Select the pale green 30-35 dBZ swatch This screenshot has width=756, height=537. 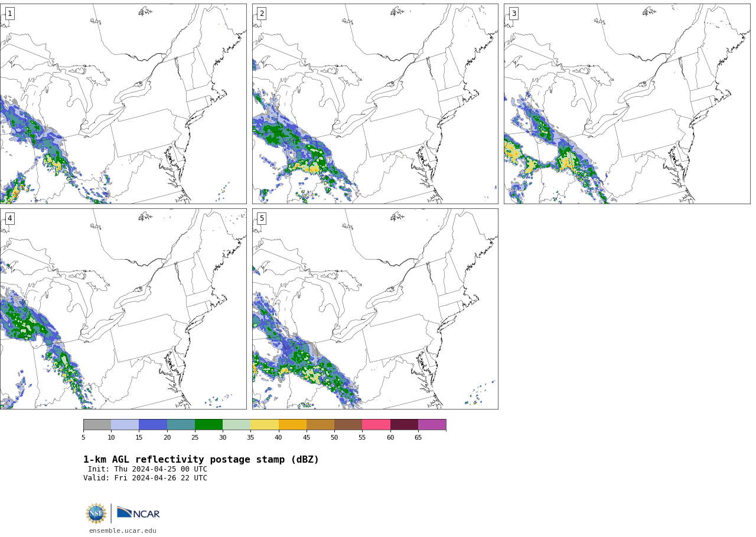point(237,425)
